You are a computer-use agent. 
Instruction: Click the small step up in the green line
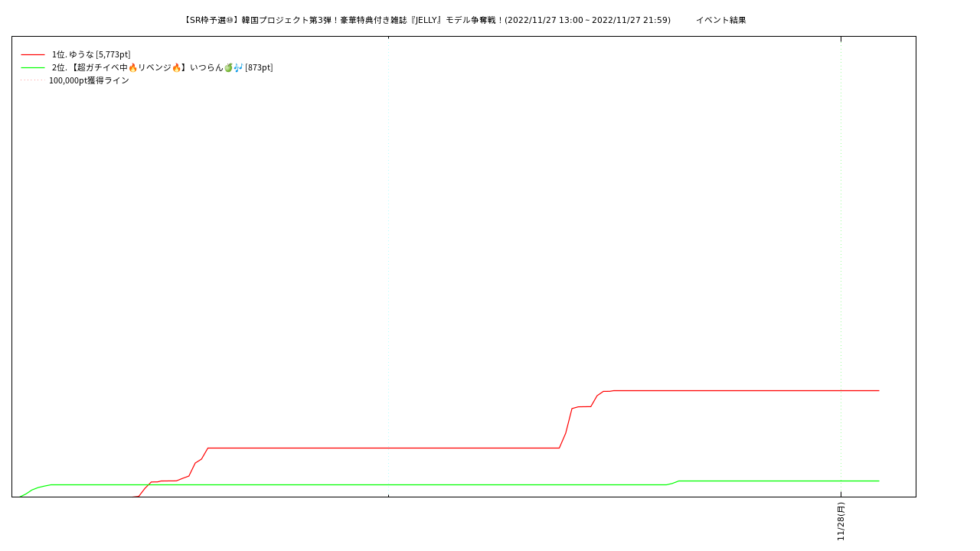[673, 483]
